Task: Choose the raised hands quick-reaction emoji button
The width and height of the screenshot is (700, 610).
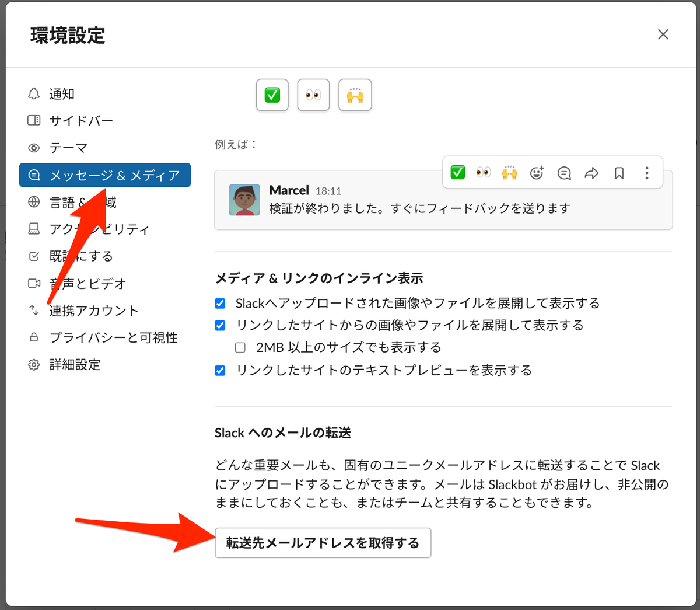Action: point(355,95)
